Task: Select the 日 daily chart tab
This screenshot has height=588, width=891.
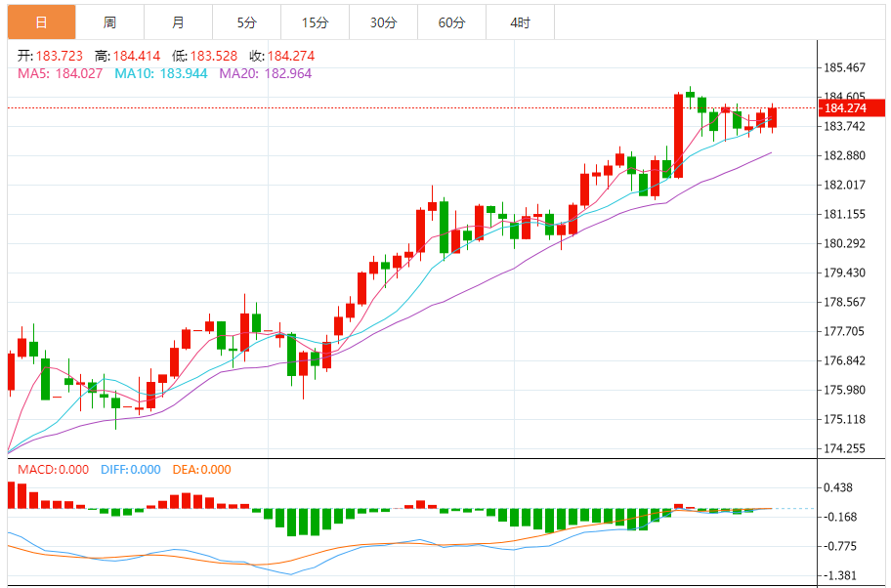Action: click(41, 21)
